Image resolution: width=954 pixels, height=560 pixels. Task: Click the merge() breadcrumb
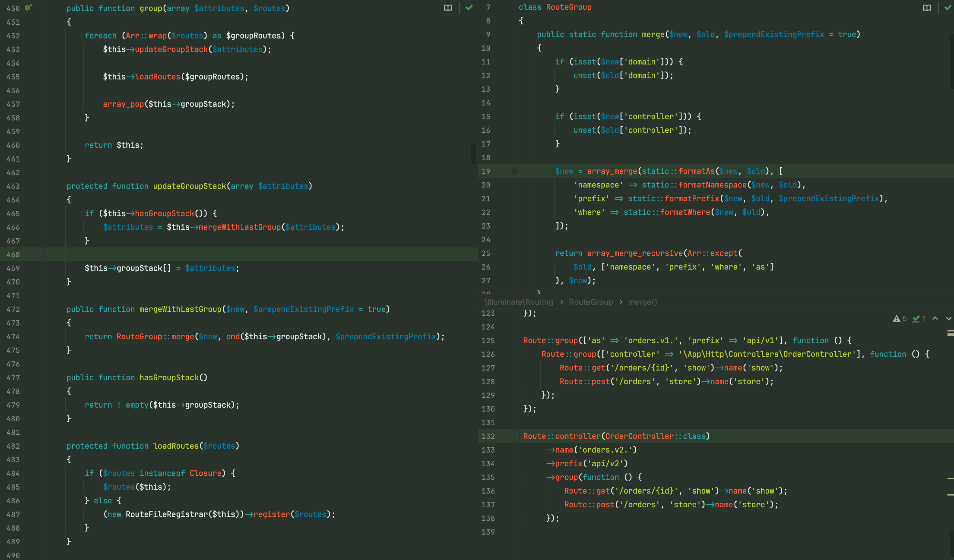[643, 302]
